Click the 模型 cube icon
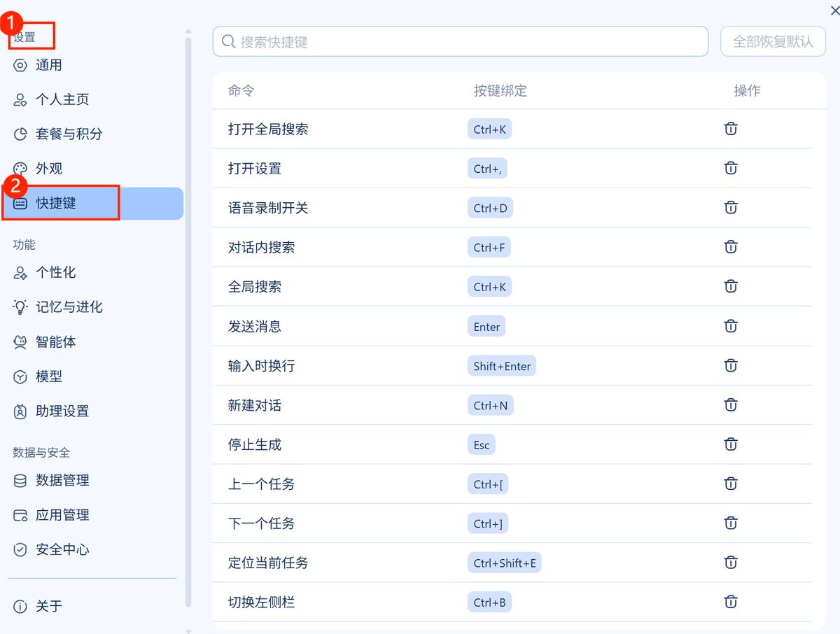 coord(20,376)
